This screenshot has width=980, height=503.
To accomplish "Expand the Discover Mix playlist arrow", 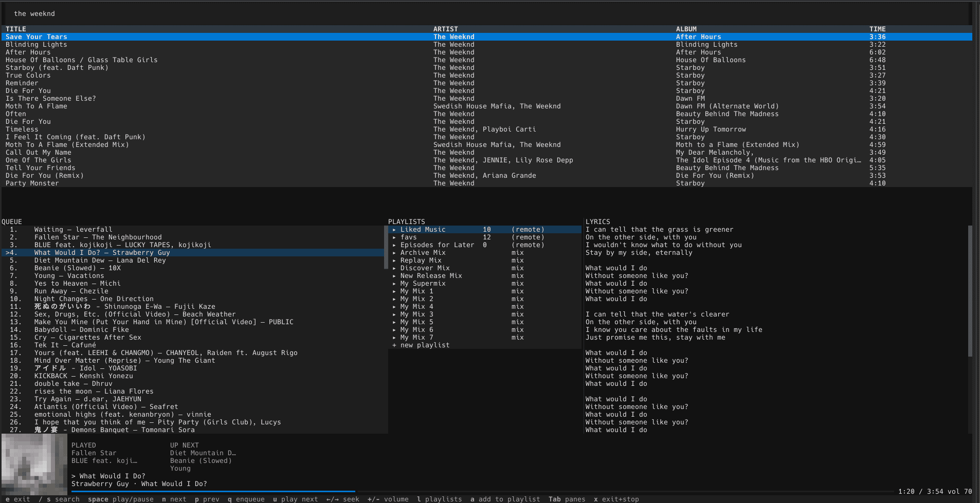I will point(394,268).
